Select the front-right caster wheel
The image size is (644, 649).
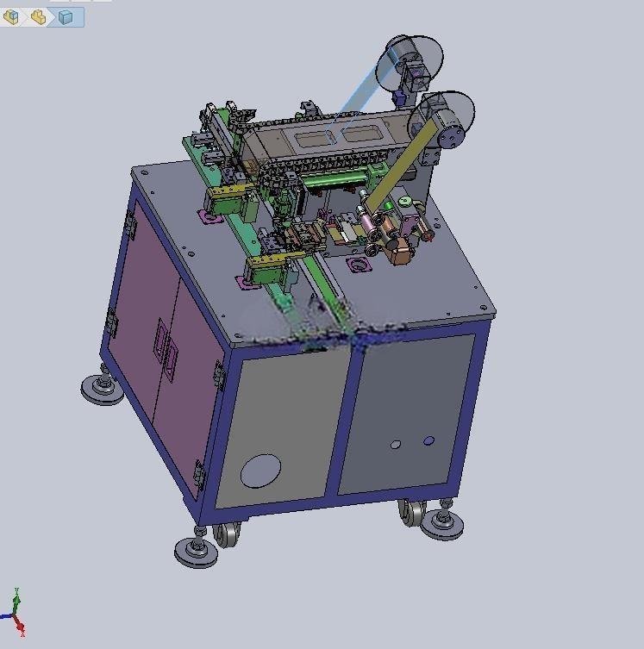coord(411,513)
